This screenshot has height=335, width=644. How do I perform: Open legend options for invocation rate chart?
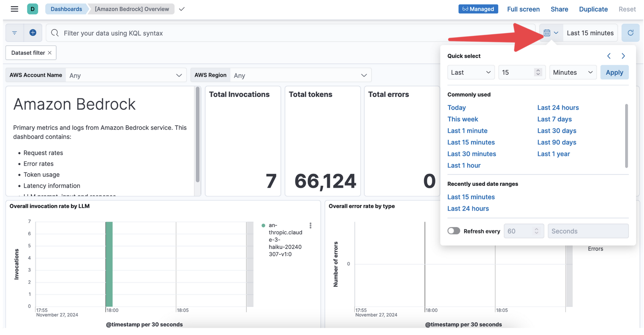[310, 225]
